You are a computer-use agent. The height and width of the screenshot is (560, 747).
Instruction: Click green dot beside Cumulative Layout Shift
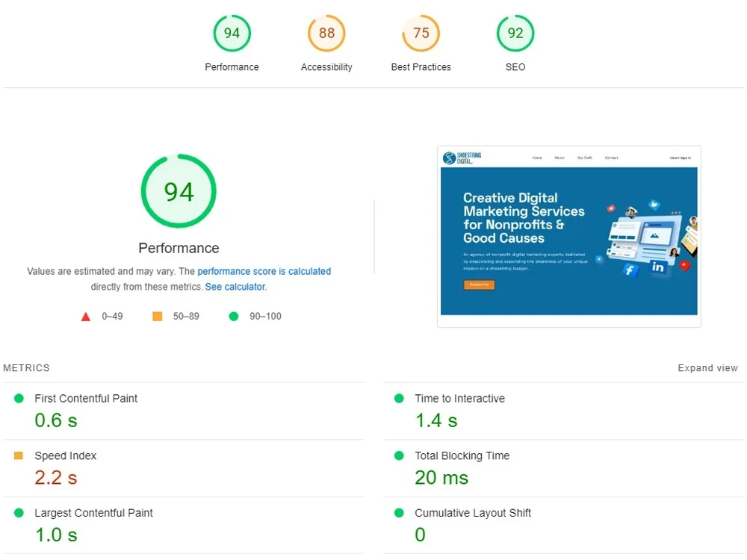pos(399,513)
